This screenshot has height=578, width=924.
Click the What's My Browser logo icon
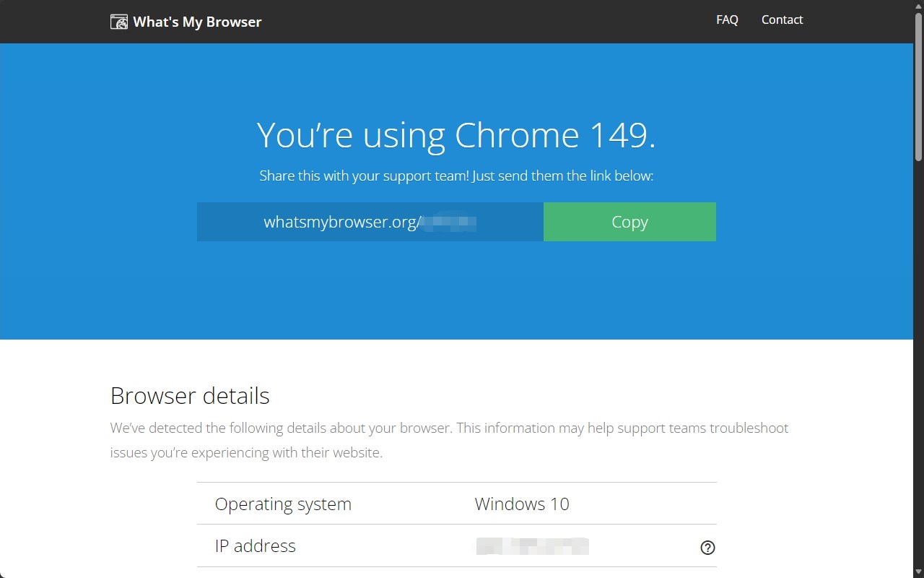tap(119, 22)
